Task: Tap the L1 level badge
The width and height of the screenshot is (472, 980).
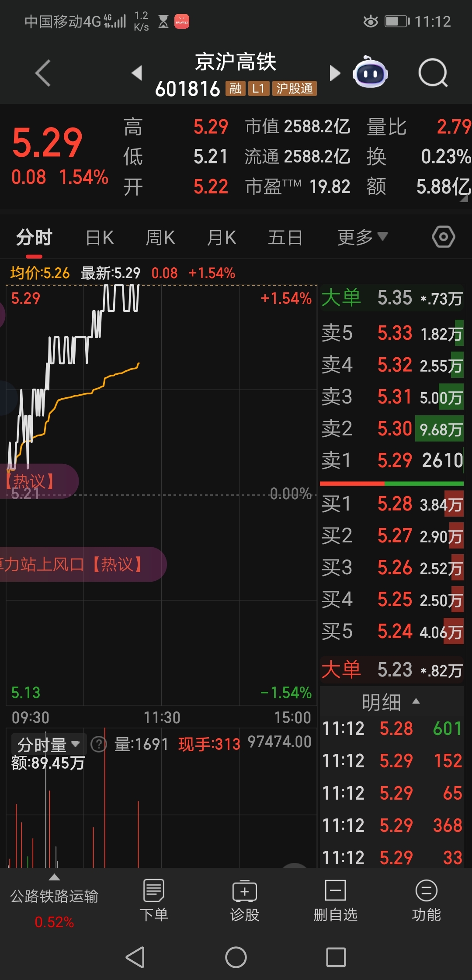Action: pos(259,89)
